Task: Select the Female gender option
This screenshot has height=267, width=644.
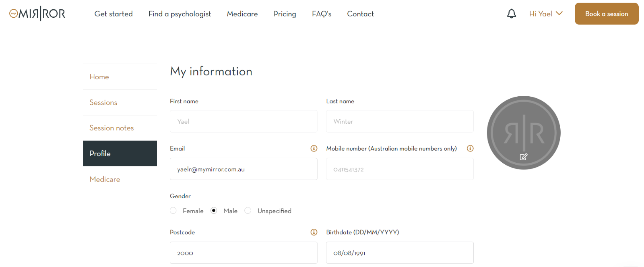Action: [173, 211]
